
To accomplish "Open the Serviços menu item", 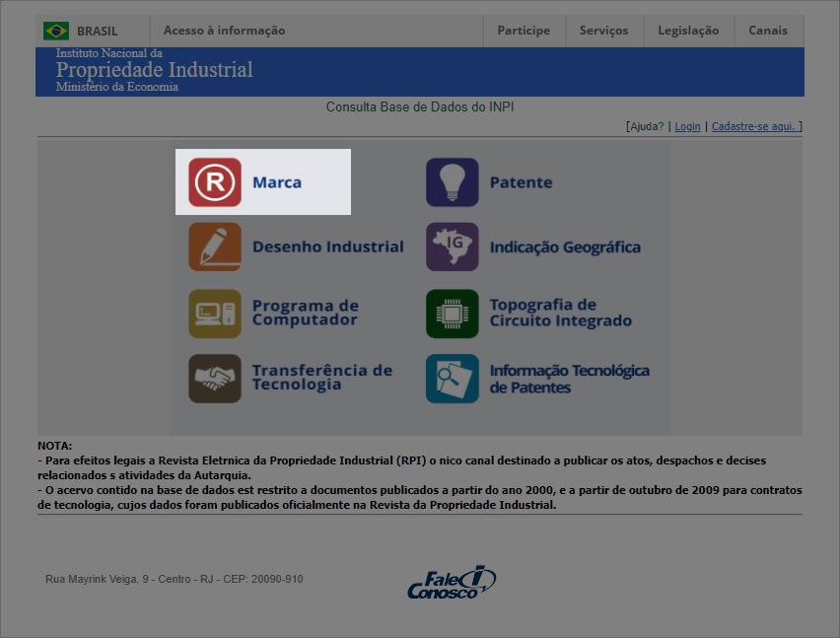I will point(603,31).
